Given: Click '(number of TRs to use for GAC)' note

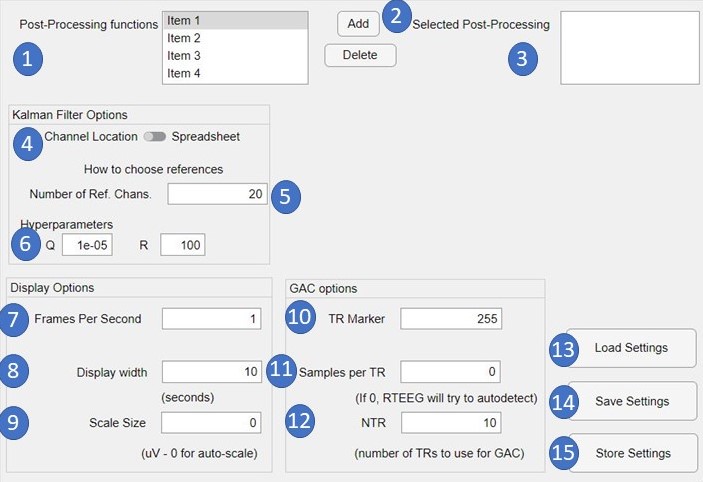Looking at the screenshot, I should (x=439, y=453).
